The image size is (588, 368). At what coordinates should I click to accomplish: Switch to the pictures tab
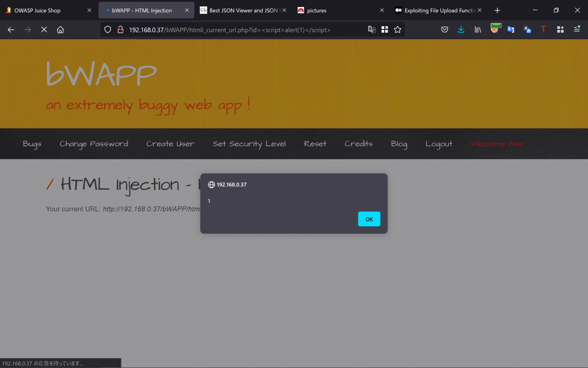click(x=341, y=10)
